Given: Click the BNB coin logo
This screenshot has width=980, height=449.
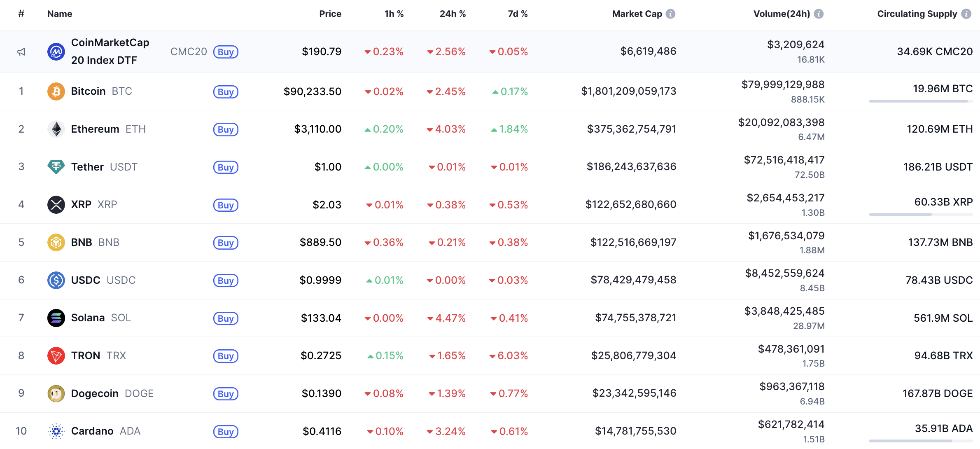Looking at the screenshot, I should click(56, 242).
